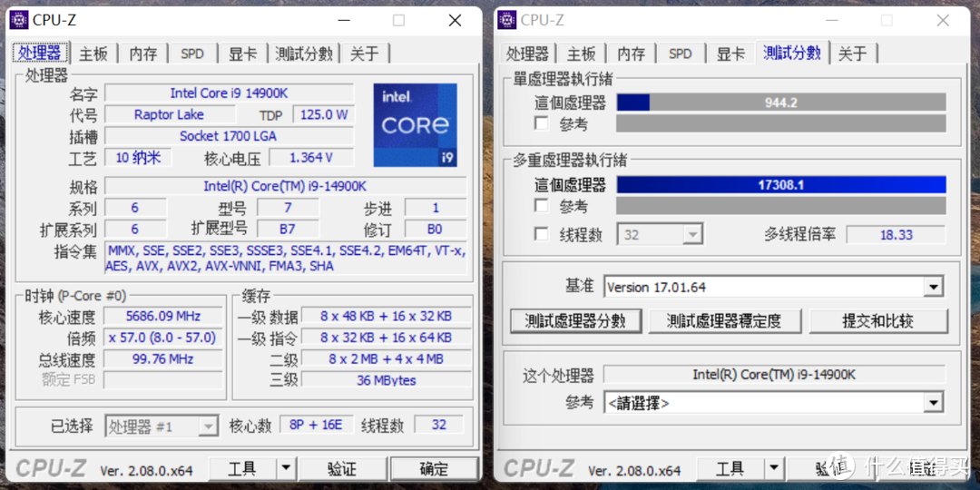Click the 确定 button in left window
This screenshot has width=980, height=490.
(434, 469)
